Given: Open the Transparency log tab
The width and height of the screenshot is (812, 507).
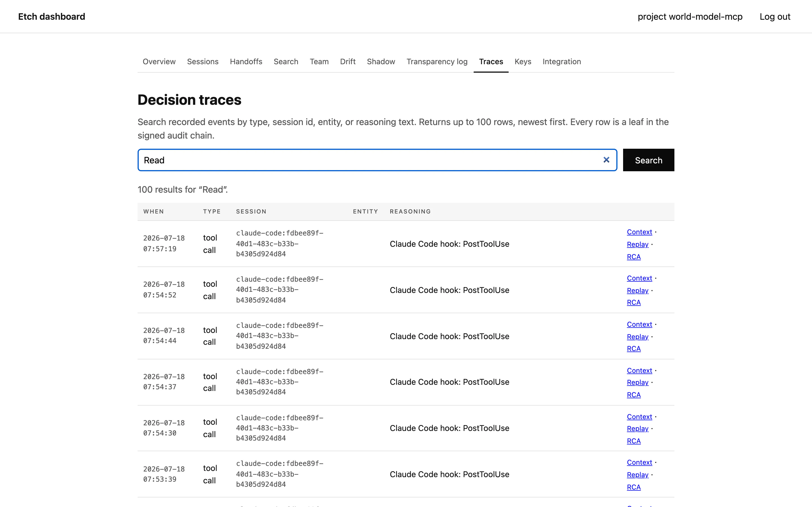Looking at the screenshot, I should pos(437,62).
